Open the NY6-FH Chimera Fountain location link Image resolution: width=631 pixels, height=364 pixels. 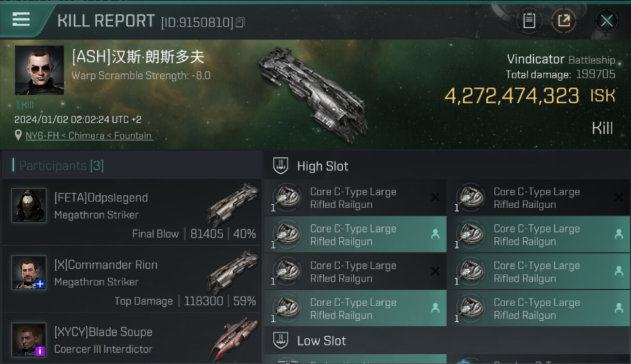tap(89, 136)
